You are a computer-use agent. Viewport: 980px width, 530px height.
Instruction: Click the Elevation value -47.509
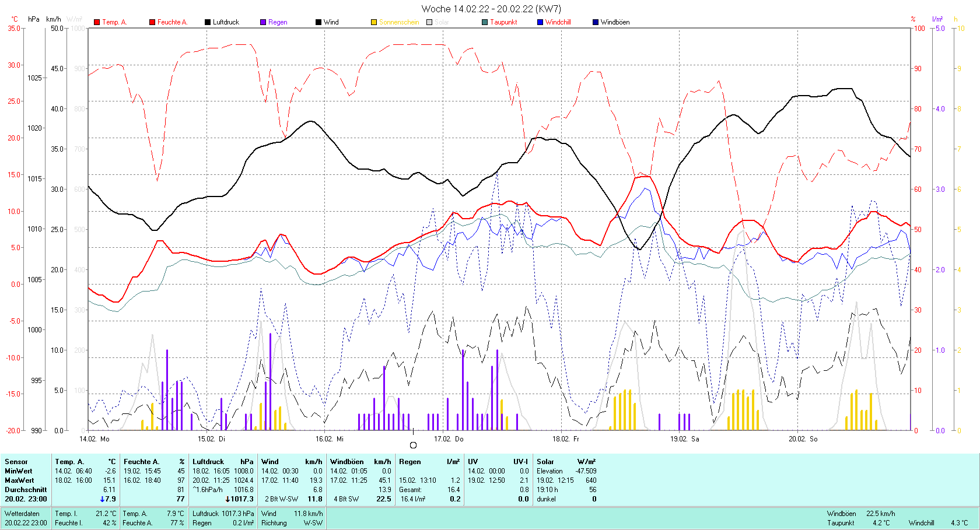[586, 471]
